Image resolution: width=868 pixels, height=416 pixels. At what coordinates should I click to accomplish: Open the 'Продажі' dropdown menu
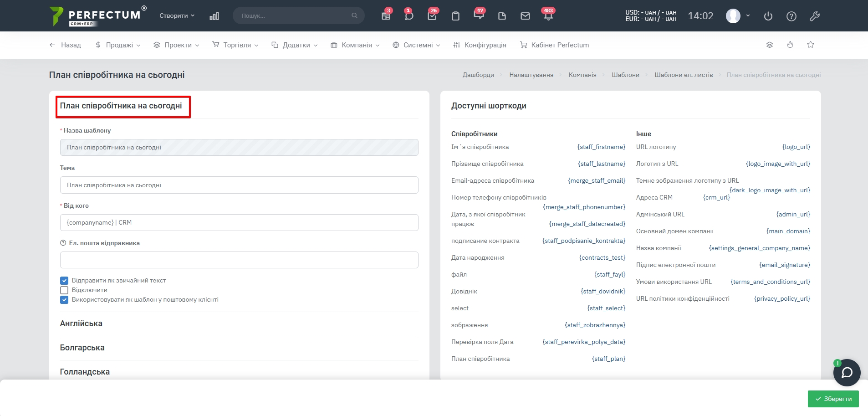(118, 45)
